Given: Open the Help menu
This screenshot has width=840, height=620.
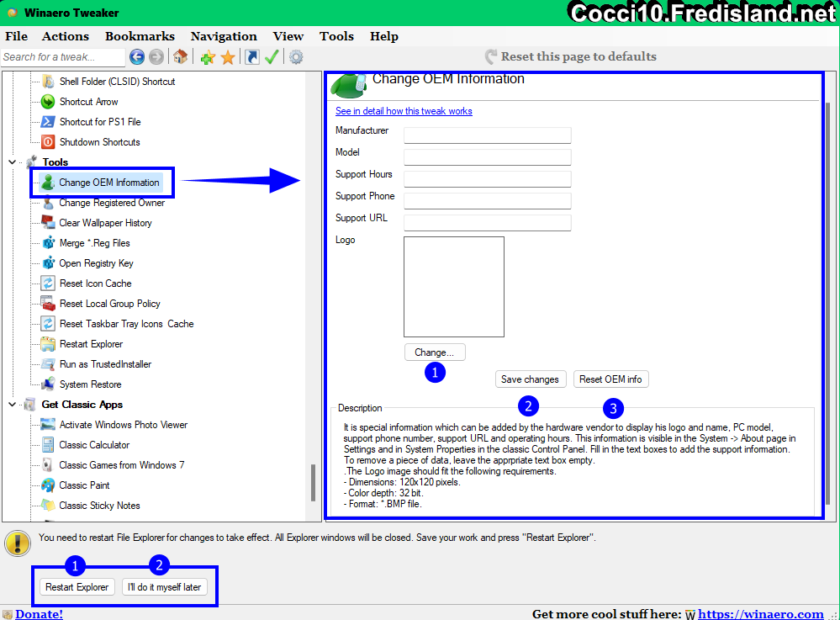Looking at the screenshot, I should [x=384, y=36].
